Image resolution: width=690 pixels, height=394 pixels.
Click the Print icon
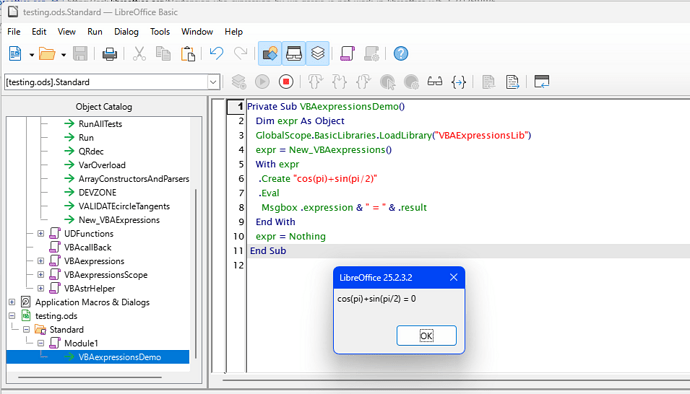(x=110, y=54)
